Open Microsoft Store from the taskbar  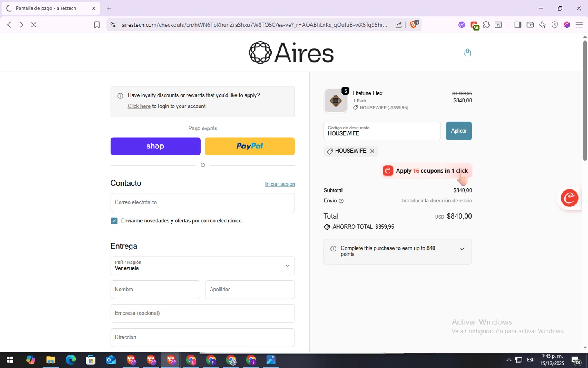pyautogui.click(x=91, y=360)
